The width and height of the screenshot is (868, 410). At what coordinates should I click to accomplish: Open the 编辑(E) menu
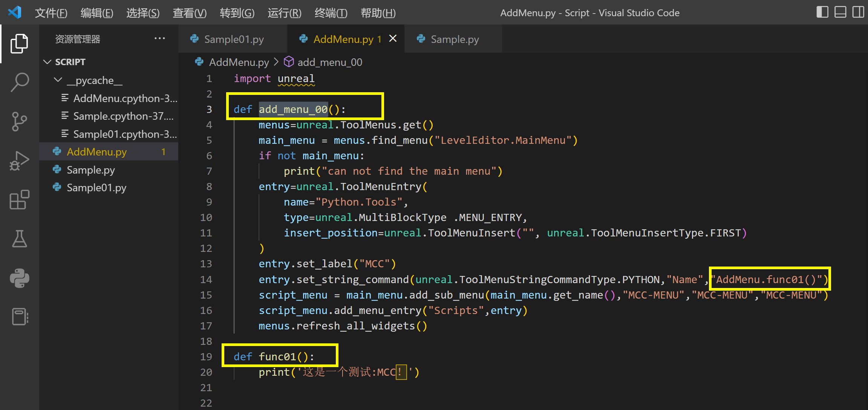(x=97, y=13)
